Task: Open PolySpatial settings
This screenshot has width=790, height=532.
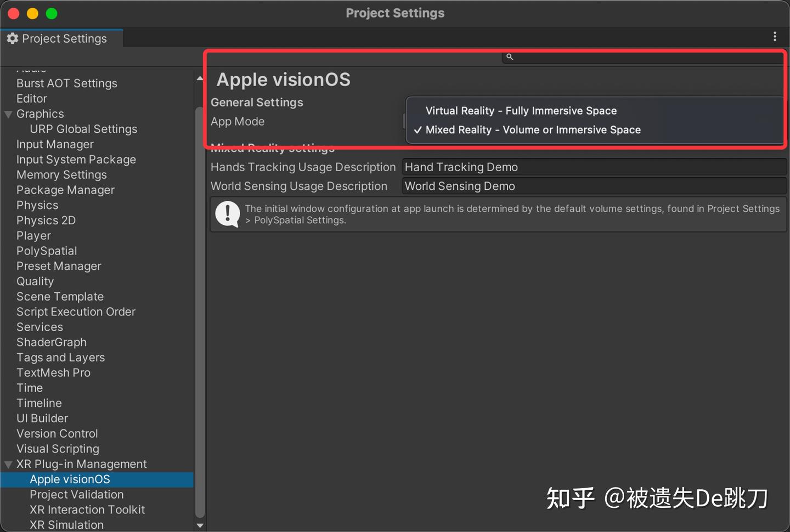Action: (x=47, y=251)
